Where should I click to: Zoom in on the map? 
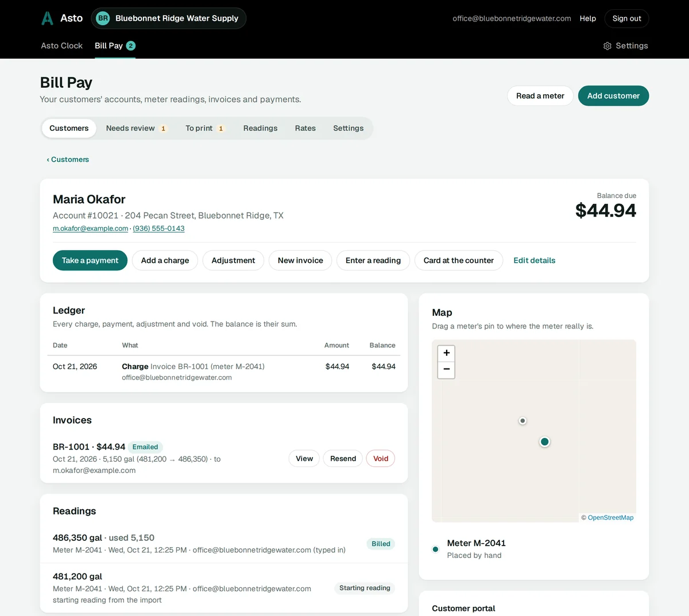pos(446,353)
